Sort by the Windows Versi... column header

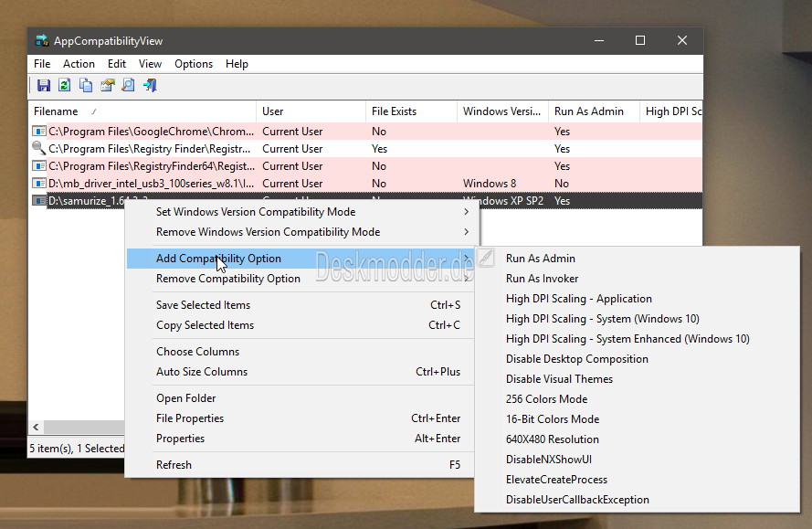pyautogui.click(x=502, y=111)
